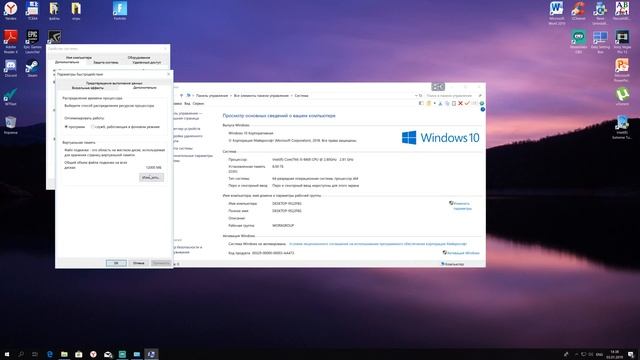Screen dimensions: 640x360
Task: Launch the CCleaner desktop shortcut
Action: click(x=578, y=11)
